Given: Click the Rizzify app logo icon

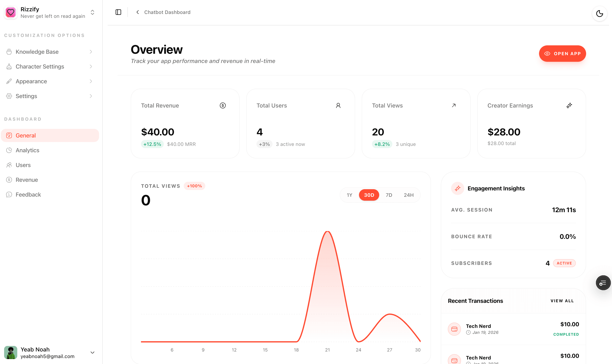Looking at the screenshot, I should [10, 12].
